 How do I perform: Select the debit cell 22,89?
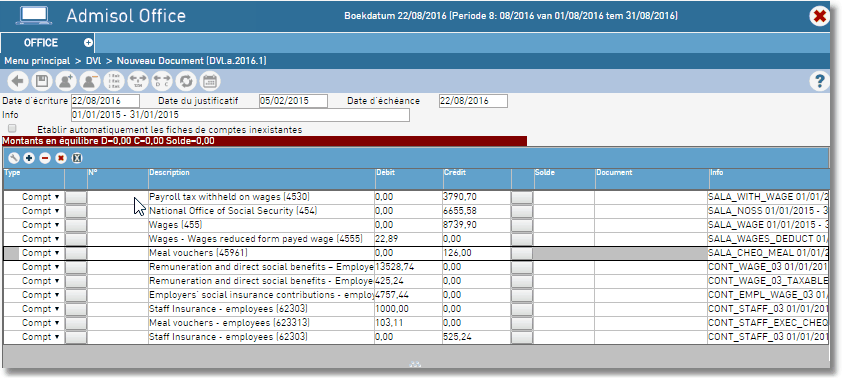[409, 239]
